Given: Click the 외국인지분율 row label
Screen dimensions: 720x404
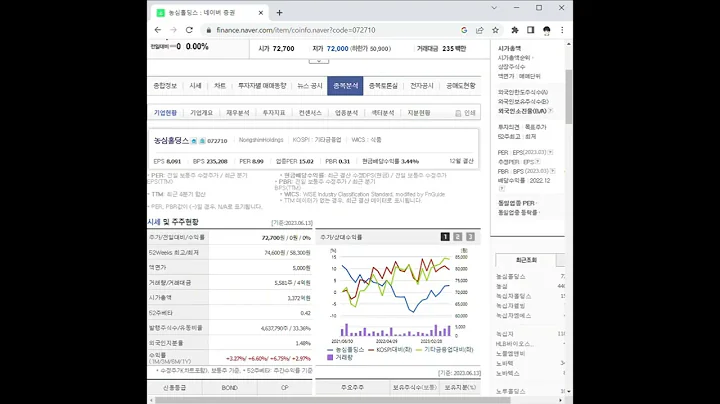Looking at the screenshot, I should 166,343.
